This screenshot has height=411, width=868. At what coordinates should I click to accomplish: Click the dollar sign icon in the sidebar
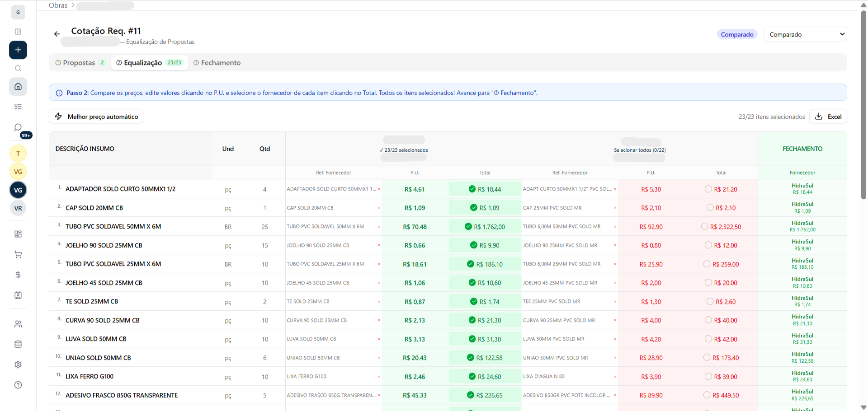click(x=18, y=275)
